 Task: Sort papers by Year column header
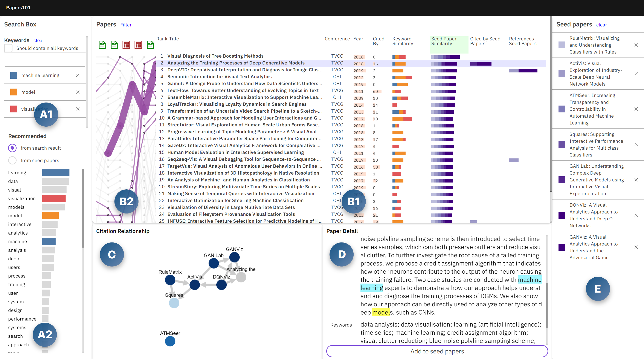[x=358, y=39]
